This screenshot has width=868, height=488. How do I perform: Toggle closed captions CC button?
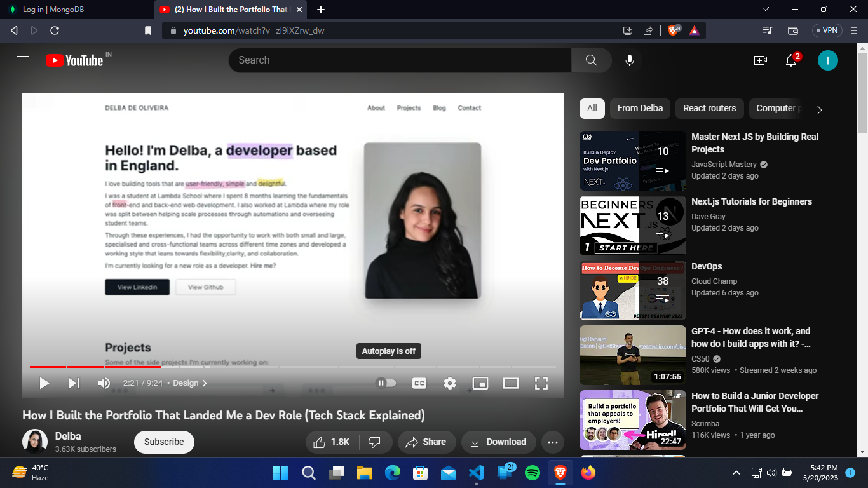tap(419, 383)
